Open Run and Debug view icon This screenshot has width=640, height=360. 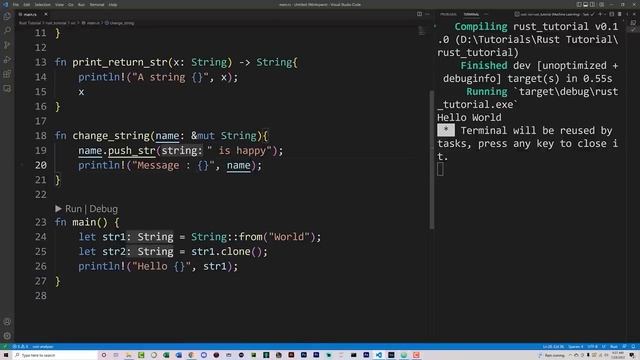[x=7, y=60]
